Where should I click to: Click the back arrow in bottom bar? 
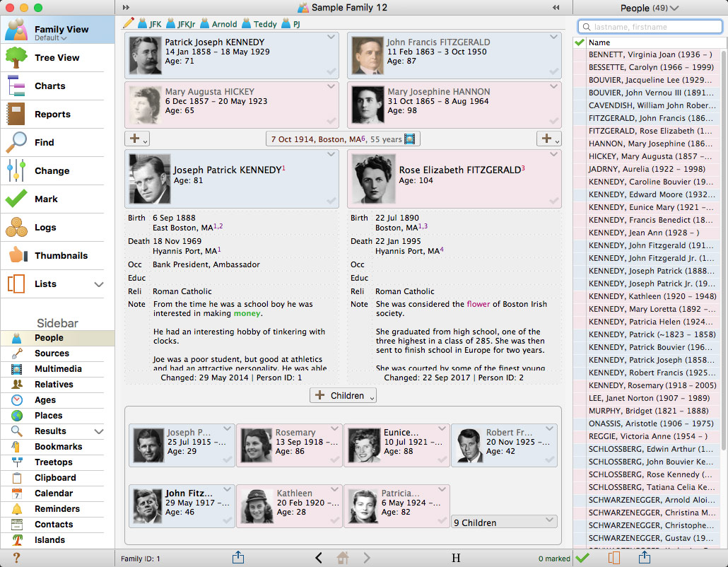pos(319,558)
